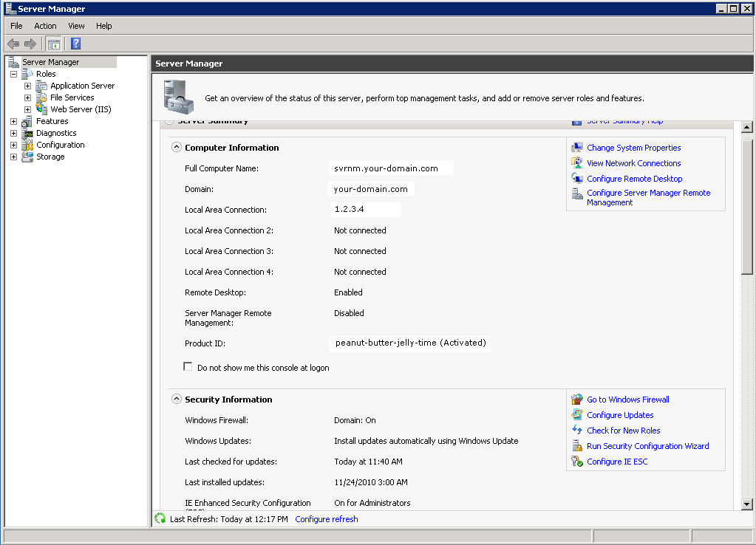Open the Action menu

coord(45,26)
